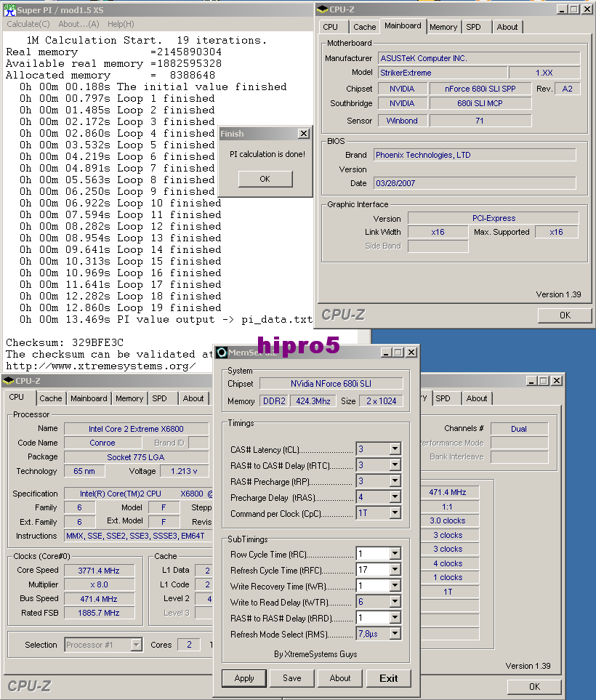596x700 pixels.
Task: Click the Rated FSB 1885.7 MHz value
Action: tap(100, 613)
